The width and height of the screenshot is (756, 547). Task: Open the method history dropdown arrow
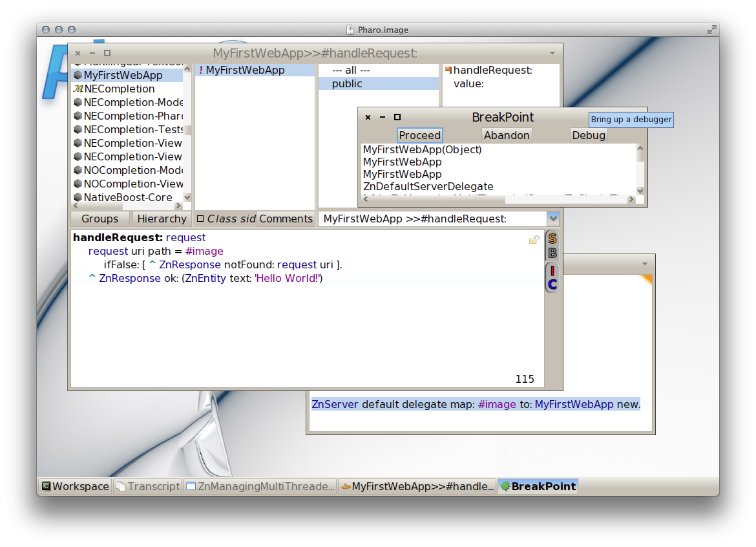tap(553, 219)
